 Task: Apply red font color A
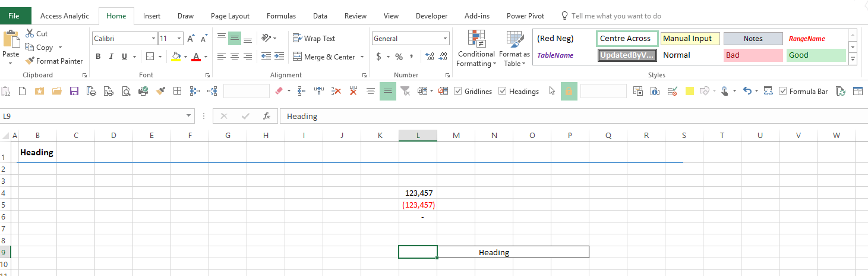pyautogui.click(x=196, y=57)
